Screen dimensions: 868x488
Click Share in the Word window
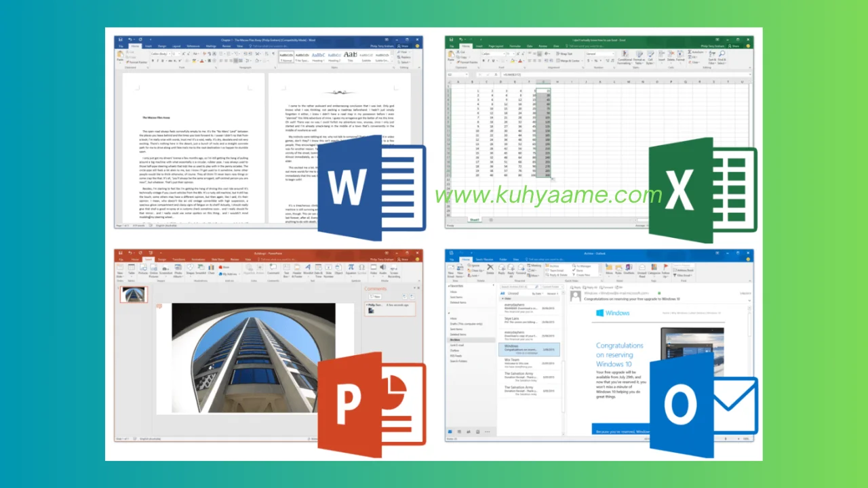click(x=403, y=46)
